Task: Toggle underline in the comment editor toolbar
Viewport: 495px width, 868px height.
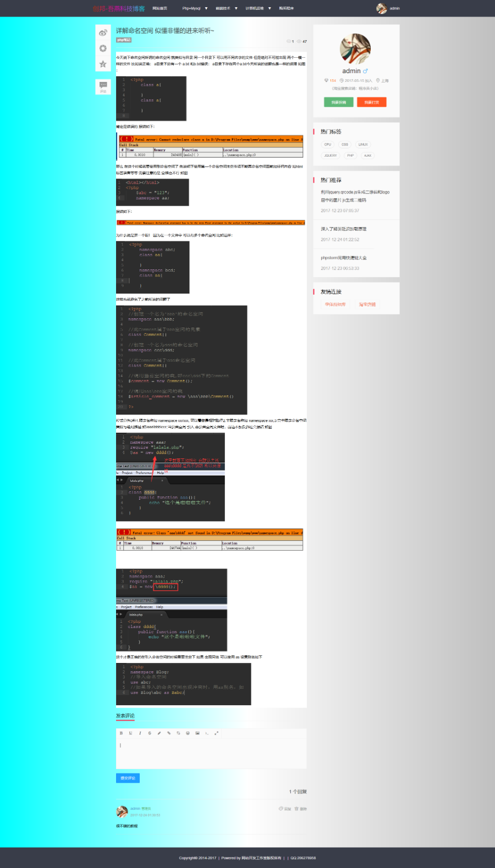Action: 130,733
